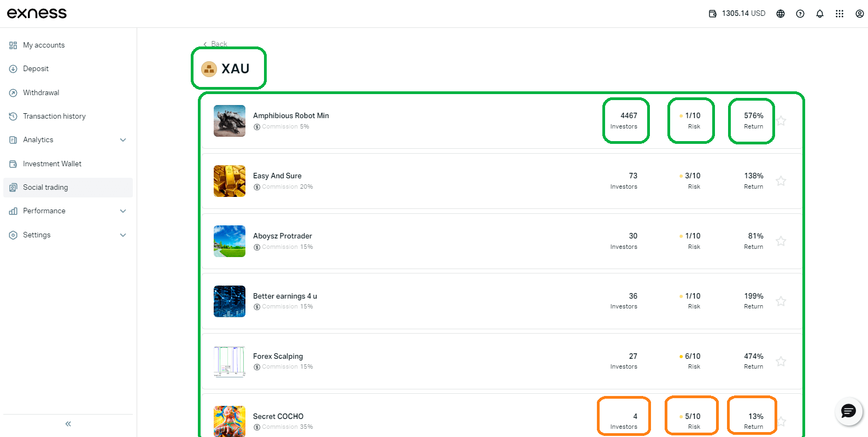Open the live chat bubble
The width and height of the screenshot is (868, 437).
pos(848,411)
